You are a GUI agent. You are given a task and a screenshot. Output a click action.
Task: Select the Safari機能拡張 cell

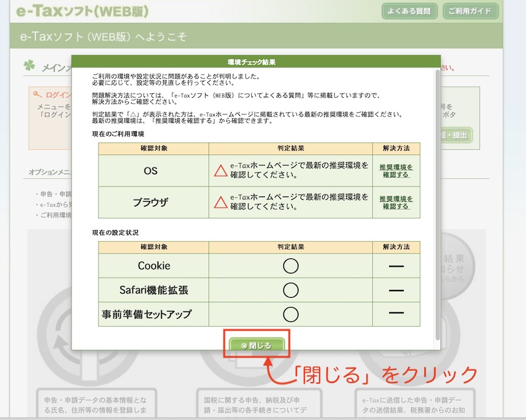click(x=154, y=290)
